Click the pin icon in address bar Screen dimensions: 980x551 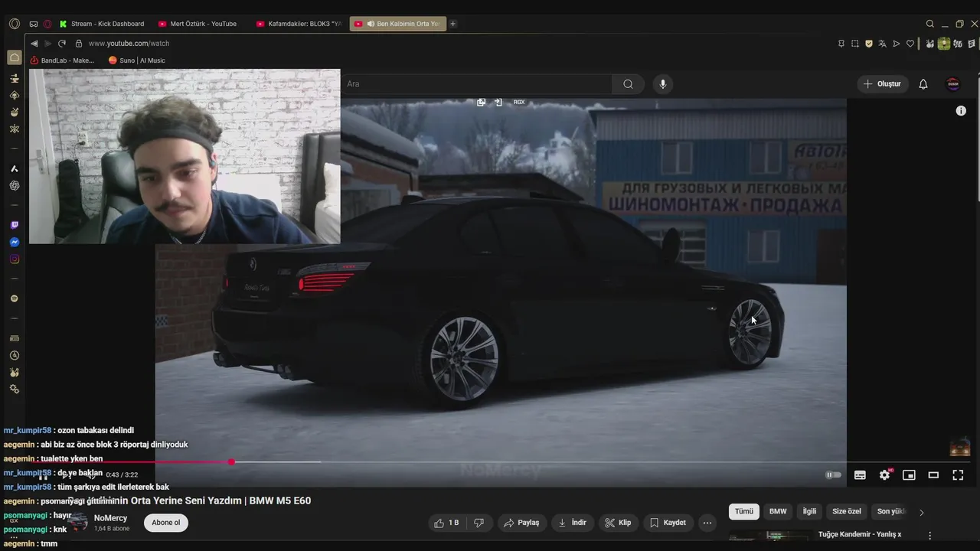(841, 44)
